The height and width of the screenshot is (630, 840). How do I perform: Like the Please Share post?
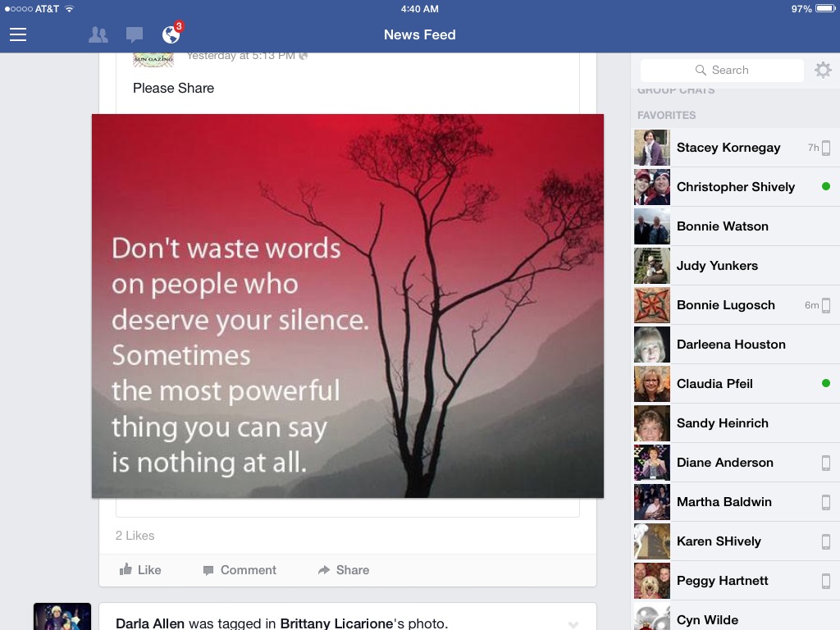(140, 570)
